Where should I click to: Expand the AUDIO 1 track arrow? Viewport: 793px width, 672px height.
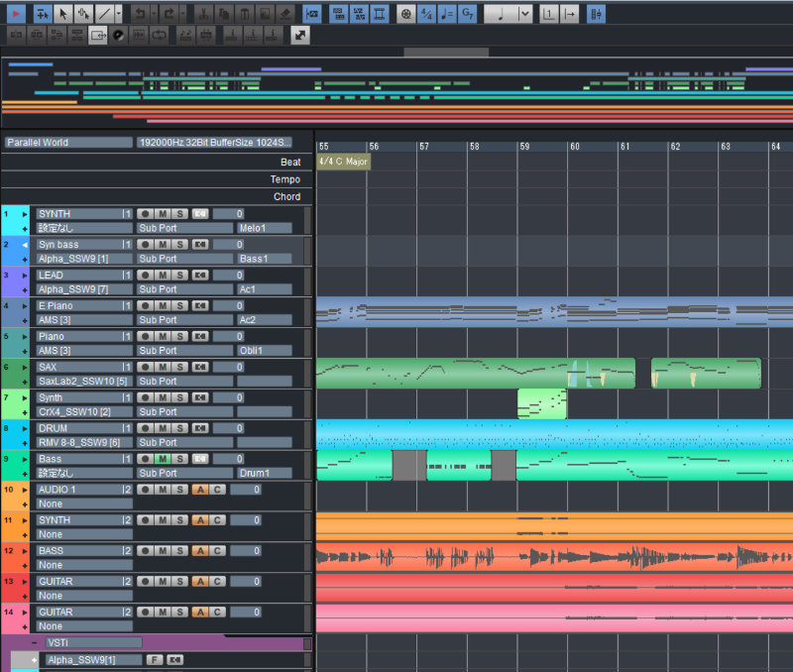coord(24,490)
